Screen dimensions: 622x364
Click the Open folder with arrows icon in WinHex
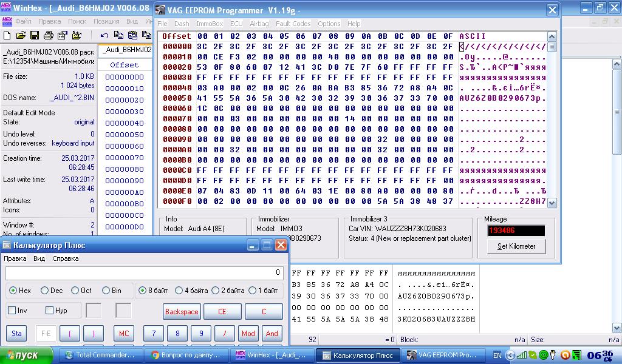pos(77,36)
